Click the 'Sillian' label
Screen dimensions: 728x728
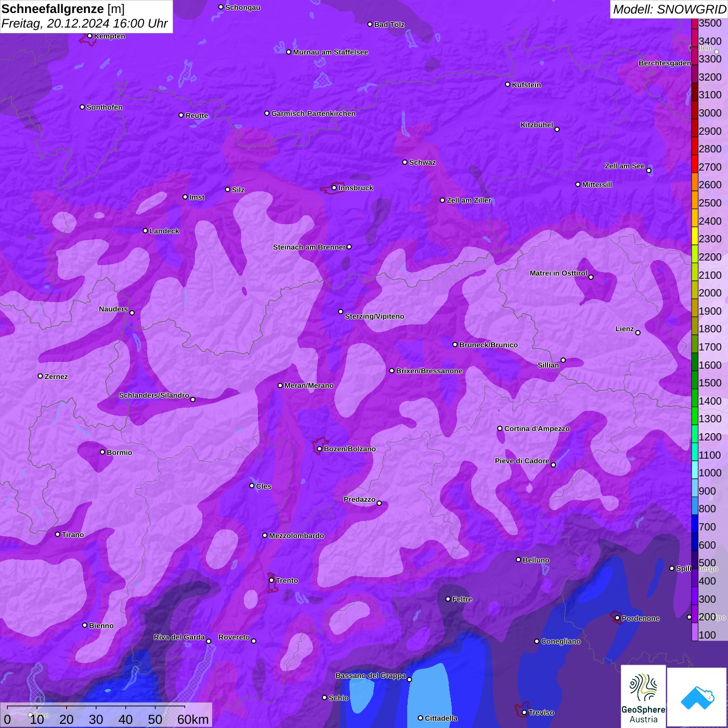[x=548, y=365]
